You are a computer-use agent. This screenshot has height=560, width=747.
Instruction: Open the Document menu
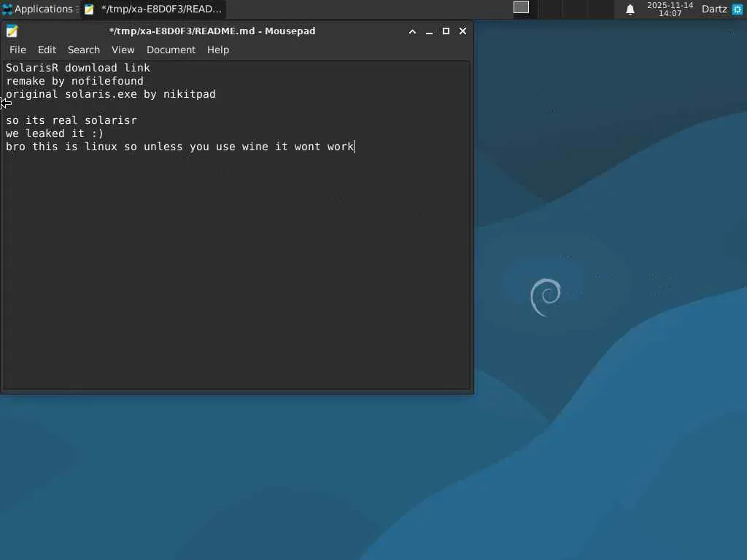pyautogui.click(x=171, y=50)
